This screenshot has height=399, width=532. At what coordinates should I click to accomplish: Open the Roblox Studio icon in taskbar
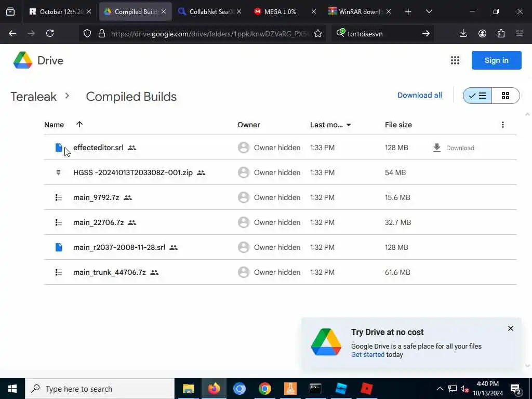[x=341, y=389]
